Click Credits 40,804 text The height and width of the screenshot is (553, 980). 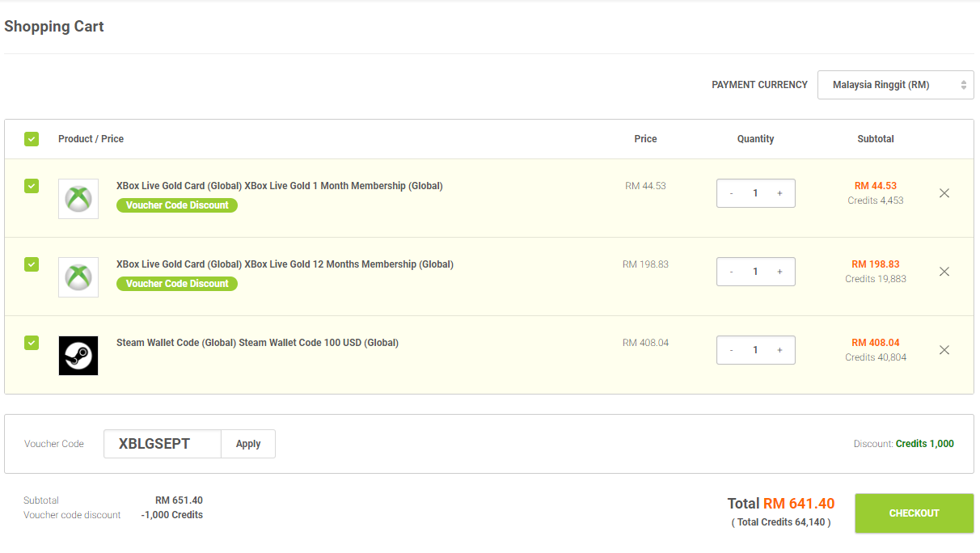876,357
